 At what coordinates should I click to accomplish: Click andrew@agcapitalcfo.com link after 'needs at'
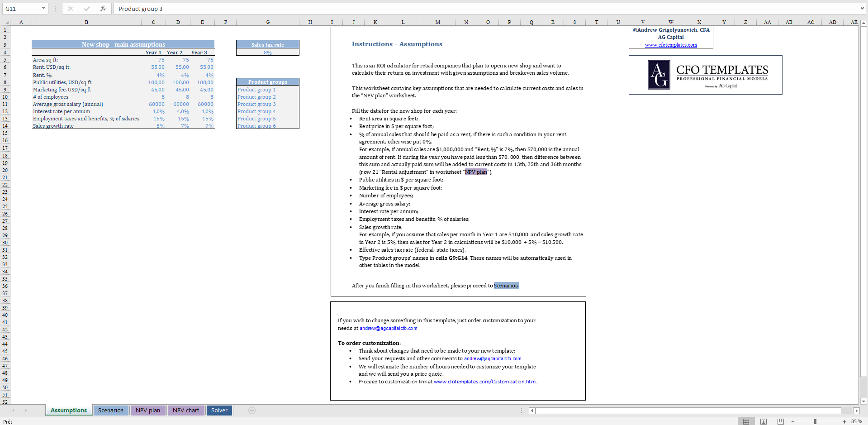(x=389, y=329)
